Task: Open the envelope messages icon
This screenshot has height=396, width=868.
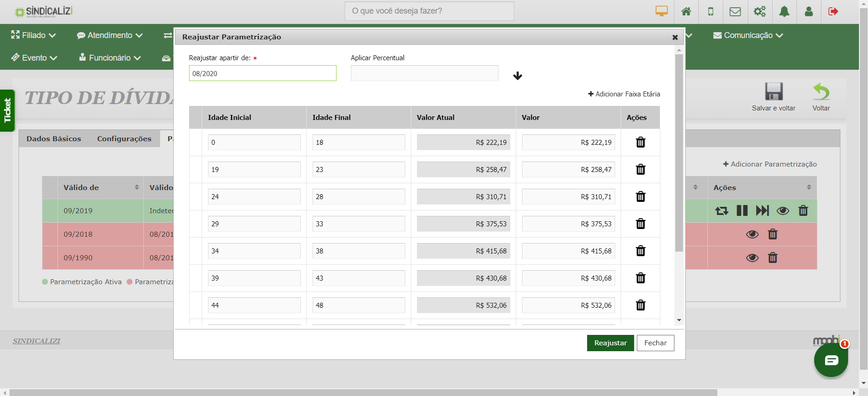Action: [x=735, y=11]
